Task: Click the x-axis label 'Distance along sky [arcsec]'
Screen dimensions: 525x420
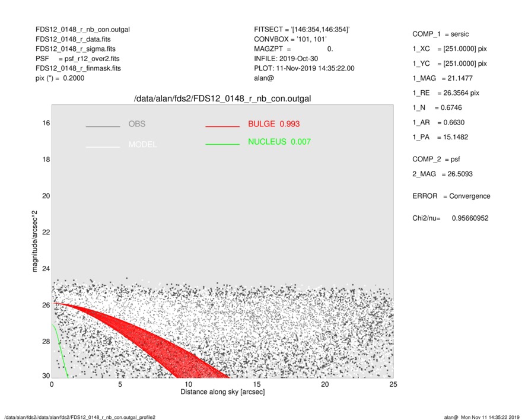Action: [222, 392]
